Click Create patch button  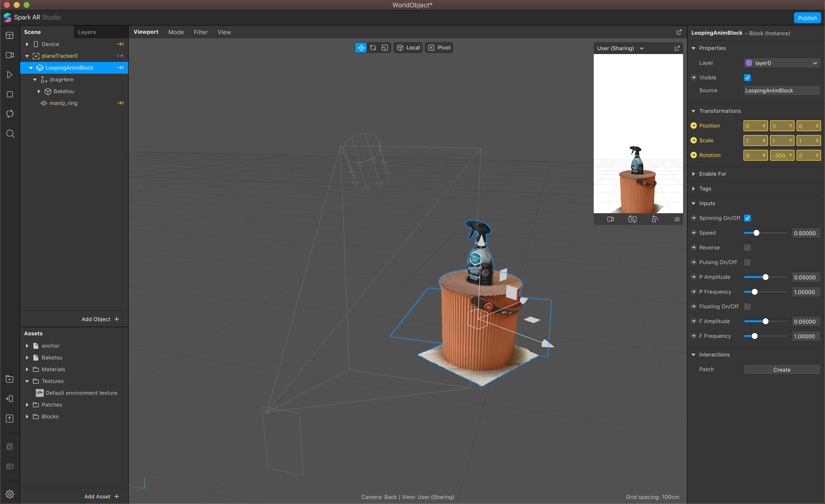point(782,370)
